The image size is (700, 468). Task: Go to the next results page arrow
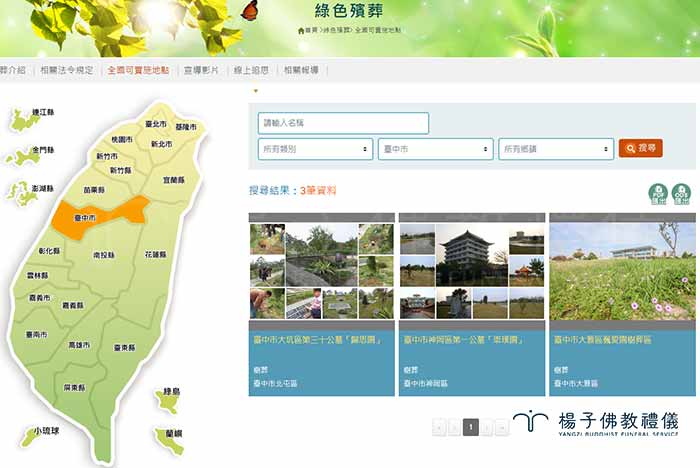coord(487,427)
